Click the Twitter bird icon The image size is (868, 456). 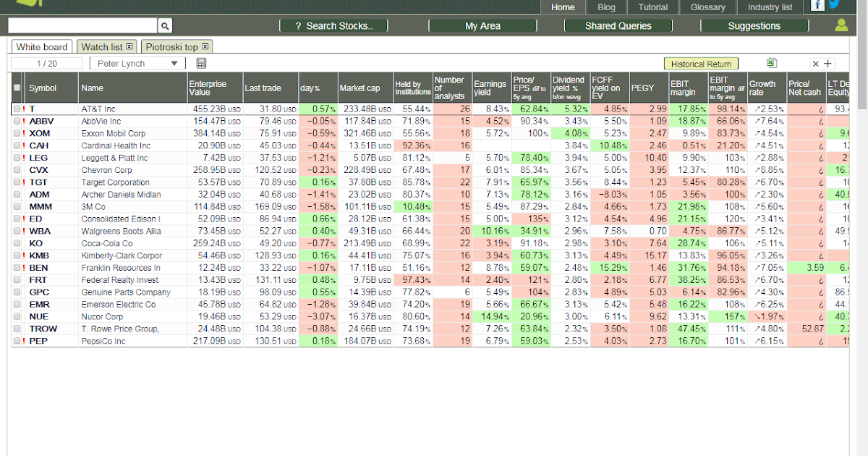[x=833, y=7]
